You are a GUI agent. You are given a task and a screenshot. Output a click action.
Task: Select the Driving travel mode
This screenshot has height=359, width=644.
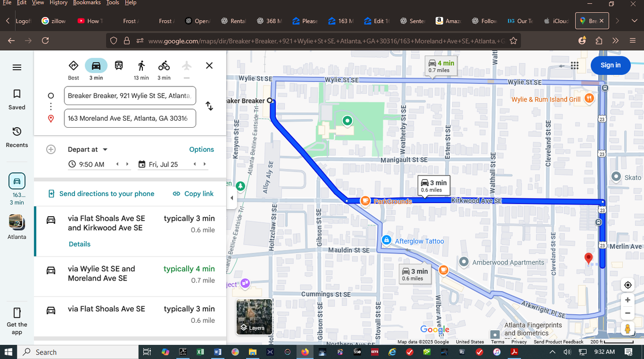coord(96,65)
